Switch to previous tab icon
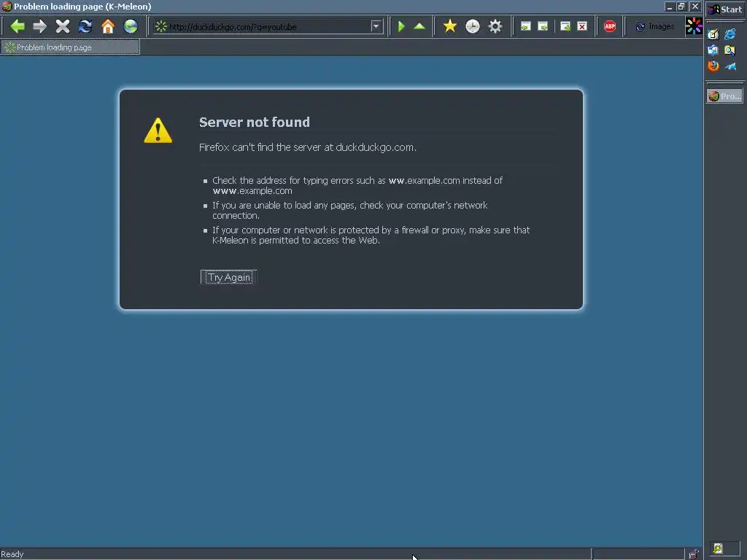The height and width of the screenshot is (560, 747). 525,26
